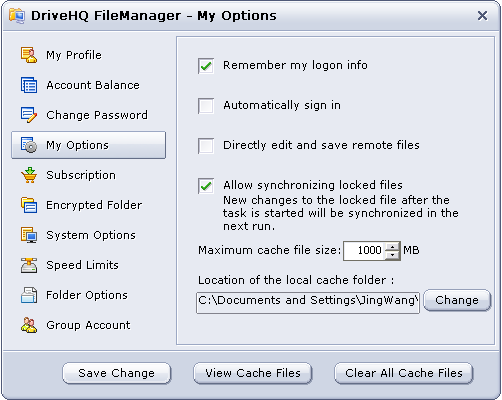Click the Speed Limits icon
This screenshot has height=400, width=502.
point(29,265)
